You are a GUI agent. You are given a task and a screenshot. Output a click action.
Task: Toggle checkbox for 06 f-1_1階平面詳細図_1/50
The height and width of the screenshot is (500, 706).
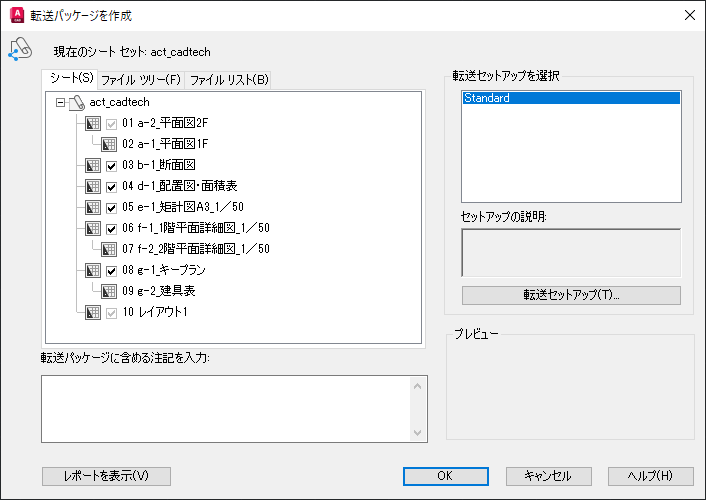coord(111,229)
